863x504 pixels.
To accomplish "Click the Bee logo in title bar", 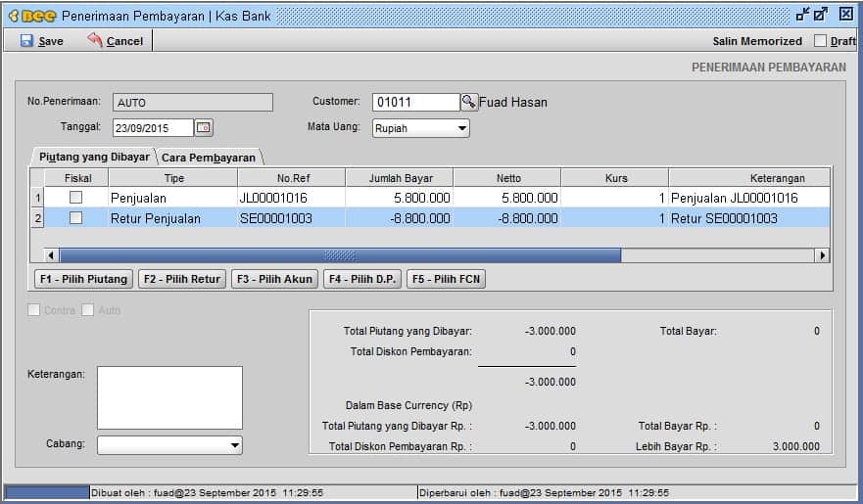I will click(32, 16).
